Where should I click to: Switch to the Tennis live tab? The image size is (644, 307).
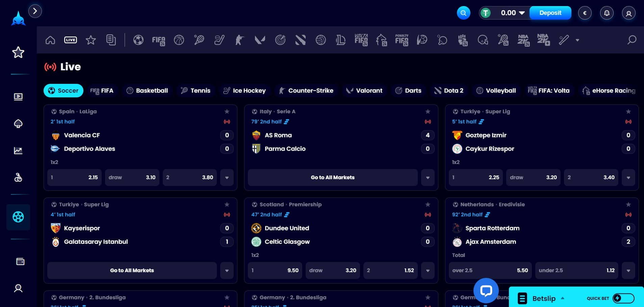[x=196, y=91]
